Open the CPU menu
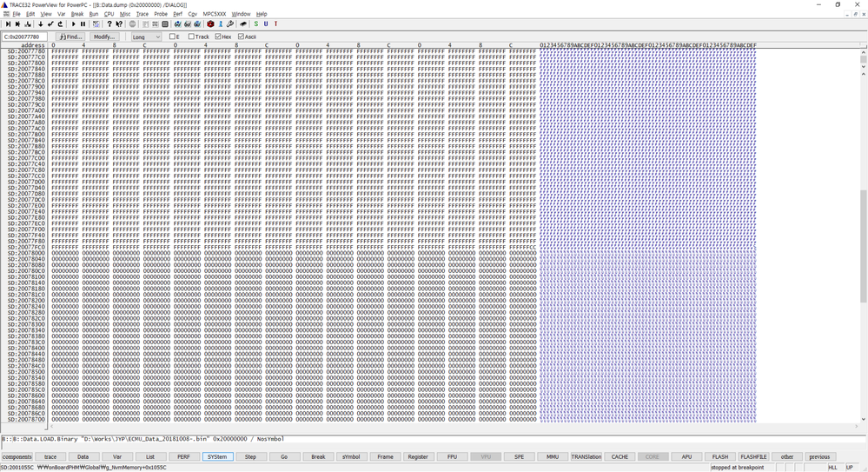This screenshot has height=472, width=868. pos(109,14)
